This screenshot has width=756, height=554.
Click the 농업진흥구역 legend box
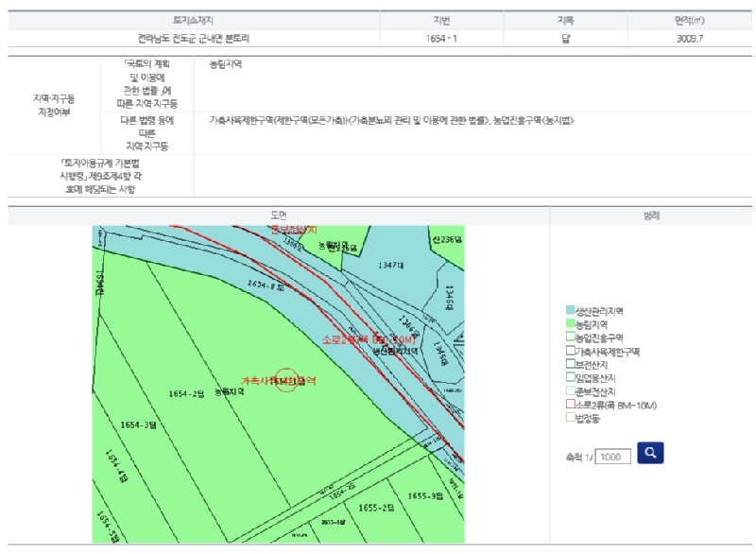click(x=570, y=338)
